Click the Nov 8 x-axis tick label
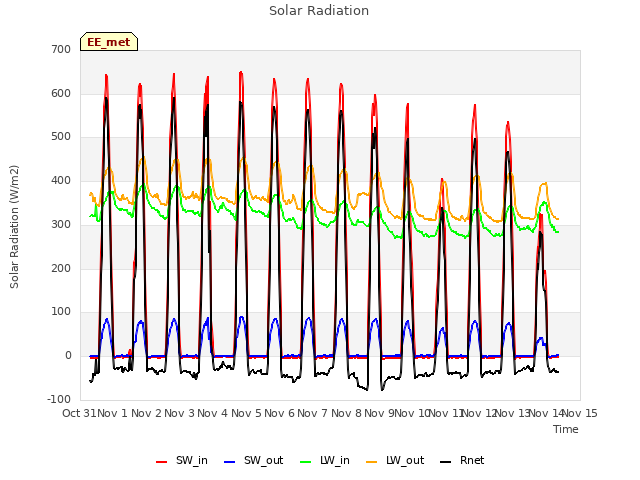Image resolution: width=640 pixels, height=480 pixels. click(346, 413)
